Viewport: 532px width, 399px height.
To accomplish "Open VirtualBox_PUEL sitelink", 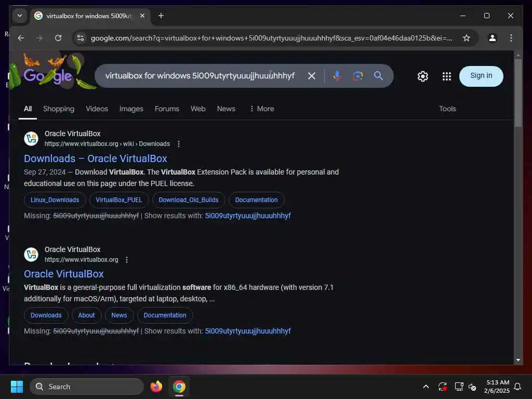I will (119, 200).
